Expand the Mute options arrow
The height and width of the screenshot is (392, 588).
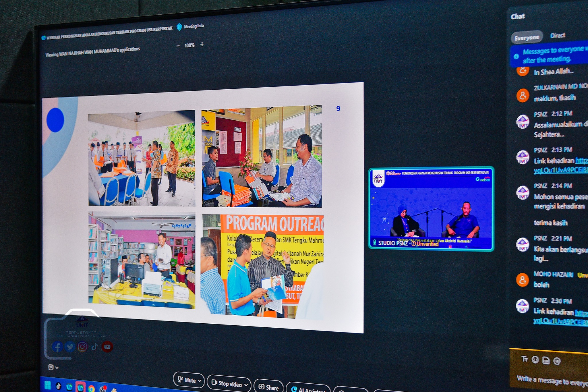(200, 381)
